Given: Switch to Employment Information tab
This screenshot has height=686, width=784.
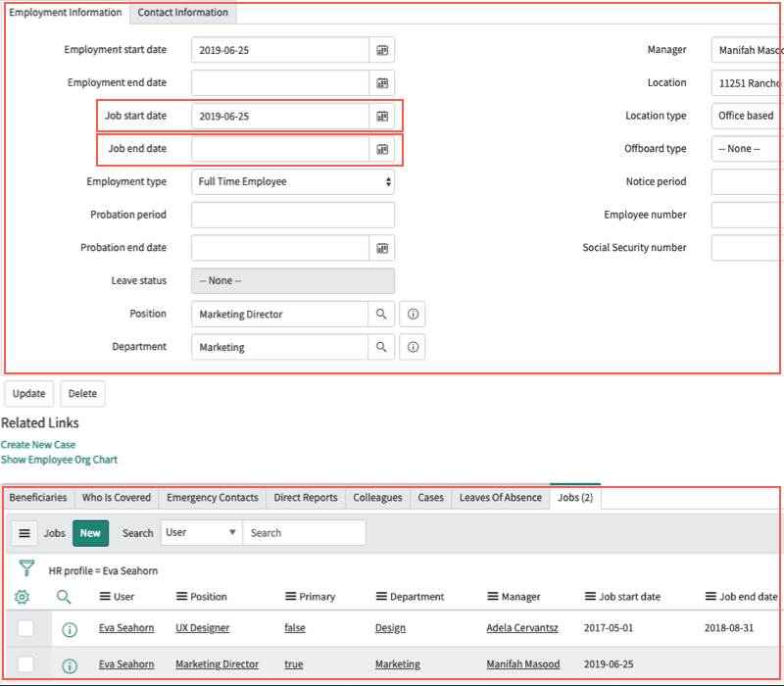Looking at the screenshot, I should point(66,13).
